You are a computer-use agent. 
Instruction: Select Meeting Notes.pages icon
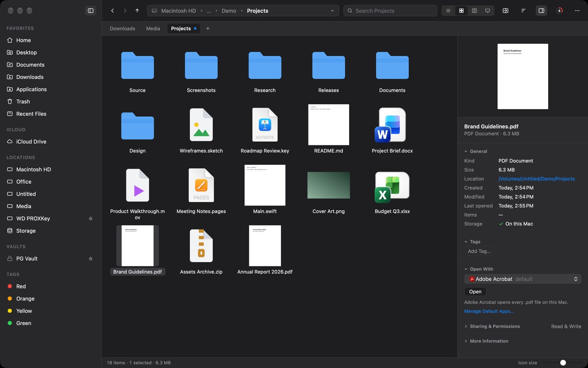coord(201,185)
